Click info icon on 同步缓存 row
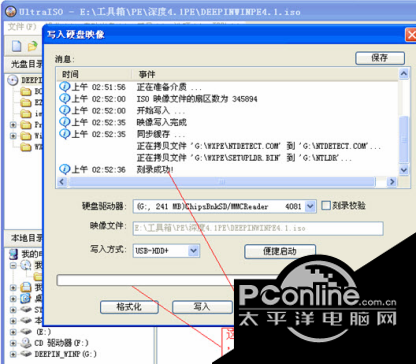The image size is (416, 364). 64,134
